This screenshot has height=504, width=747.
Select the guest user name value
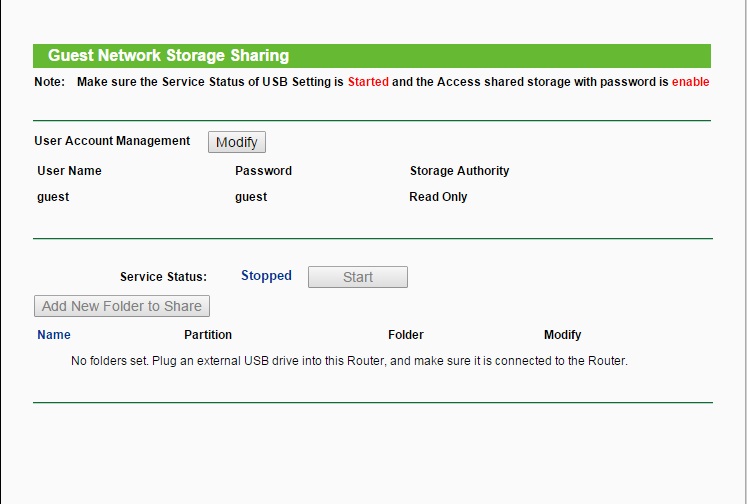[x=53, y=197]
